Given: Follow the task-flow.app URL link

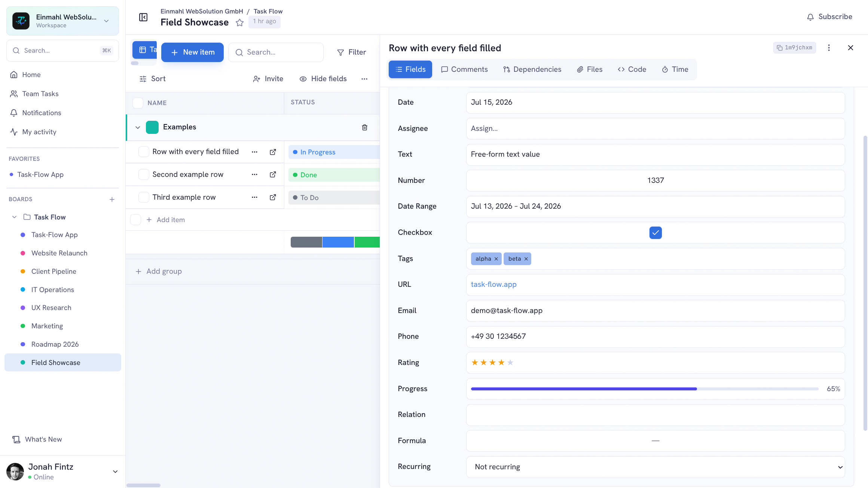Looking at the screenshot, I should [x=493, y=285].
